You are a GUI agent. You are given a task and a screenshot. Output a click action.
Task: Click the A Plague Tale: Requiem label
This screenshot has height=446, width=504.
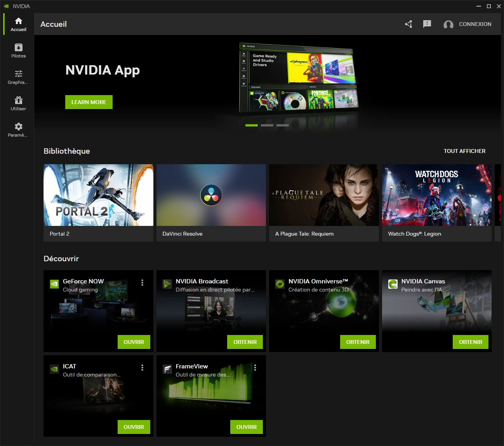[x=304, y=234]
